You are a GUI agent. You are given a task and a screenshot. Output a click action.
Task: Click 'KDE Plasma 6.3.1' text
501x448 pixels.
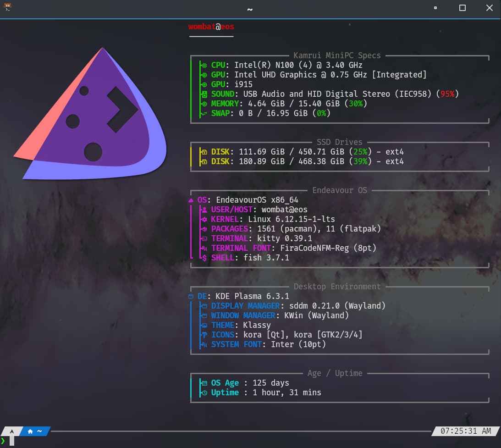[253, 296]
